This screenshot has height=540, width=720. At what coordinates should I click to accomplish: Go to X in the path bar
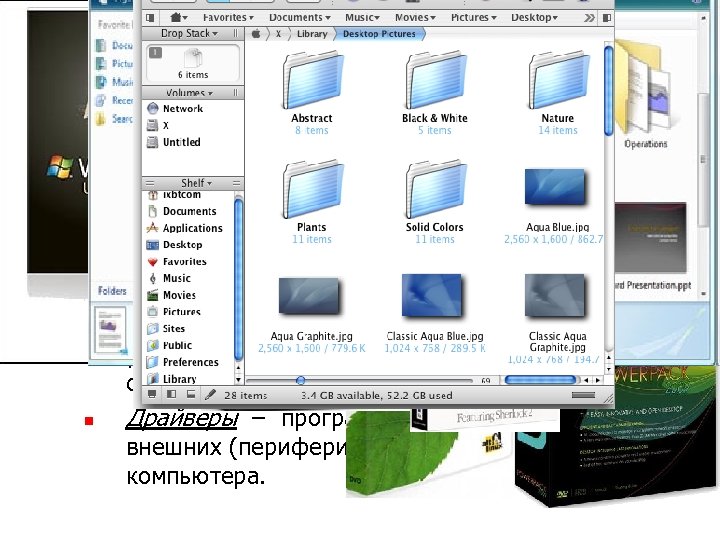[x=278, y=34]
